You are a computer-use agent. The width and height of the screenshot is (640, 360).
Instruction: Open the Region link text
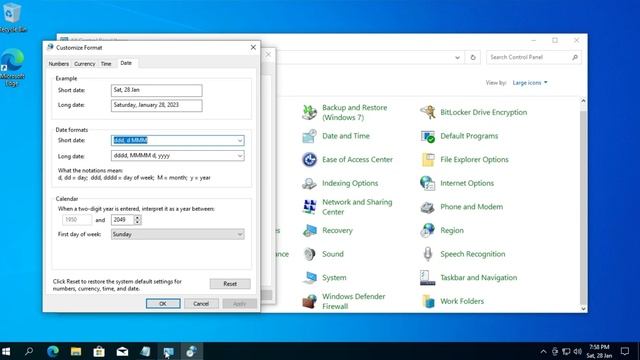point(452,231)
